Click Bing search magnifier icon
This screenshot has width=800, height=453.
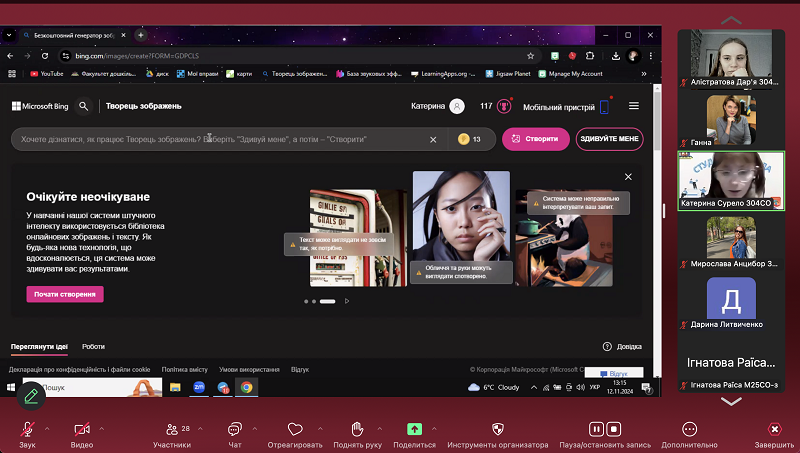point(83,106)
